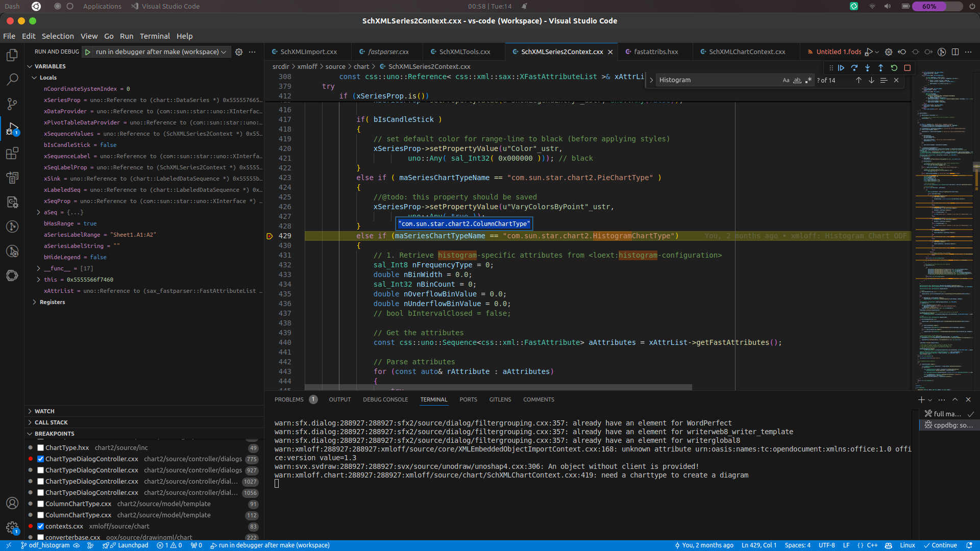Viewport: 980px width, 551px height.
Task: Click the Histogram search input field
Action: pos(719,80)
